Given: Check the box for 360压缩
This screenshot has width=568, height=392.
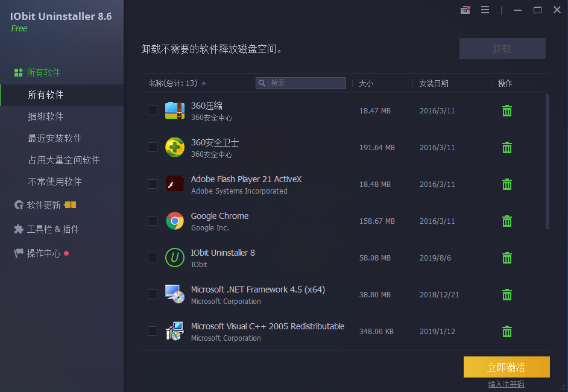Looking at the screenshot, I should click(153, 110).
